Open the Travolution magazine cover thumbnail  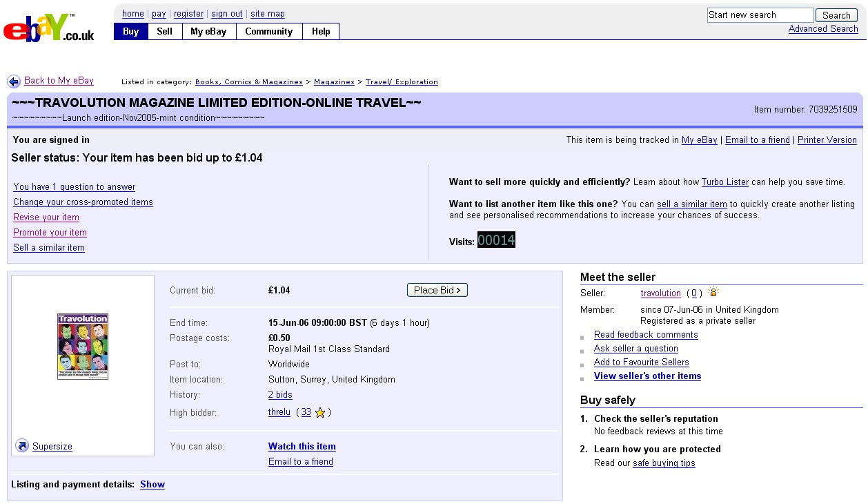click(83, 347)
